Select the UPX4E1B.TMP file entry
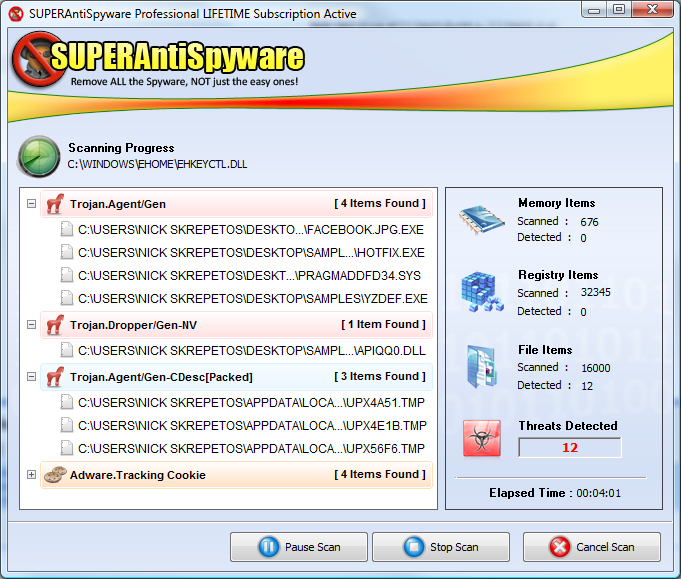The image size is (681, 579). 252,425
